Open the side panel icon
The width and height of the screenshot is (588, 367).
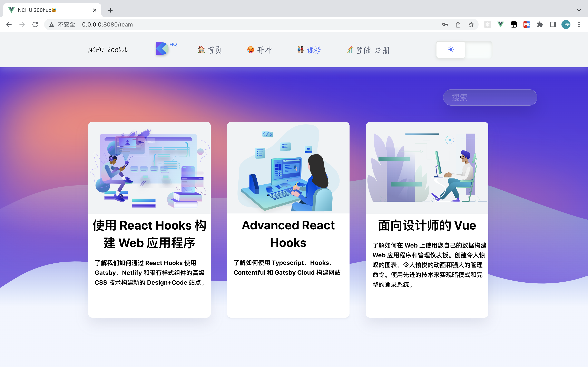tap(553, 24)
